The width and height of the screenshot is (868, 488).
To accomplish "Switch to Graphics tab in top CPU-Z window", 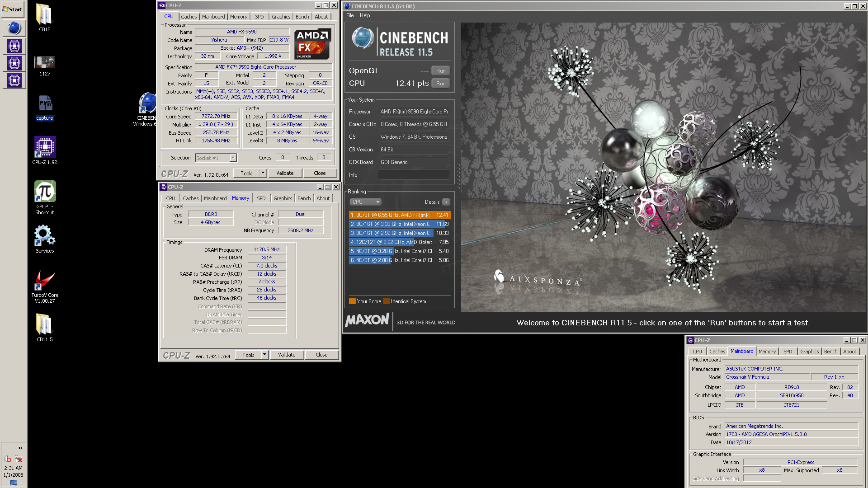I will [x=281, y=17].
